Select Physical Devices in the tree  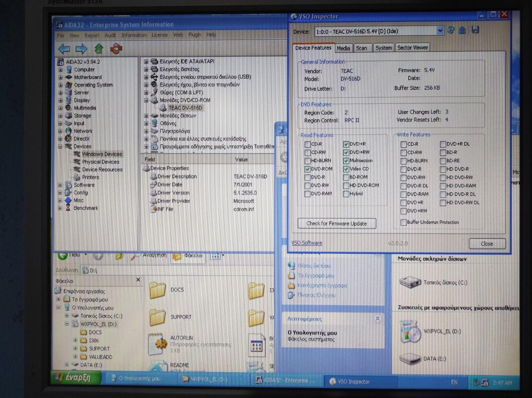click(x=101, y=162)
